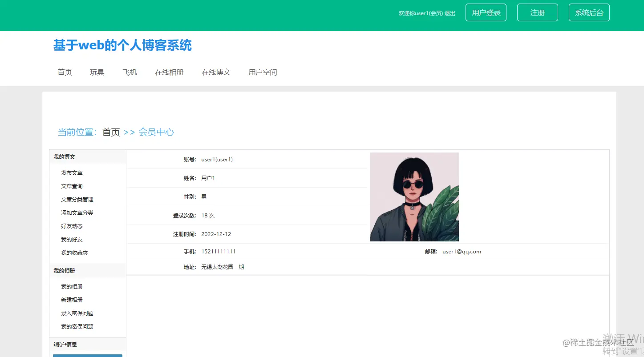Open 好友动态 in the sidebar
Screen dimensions: 644x357
click(72, 226)
